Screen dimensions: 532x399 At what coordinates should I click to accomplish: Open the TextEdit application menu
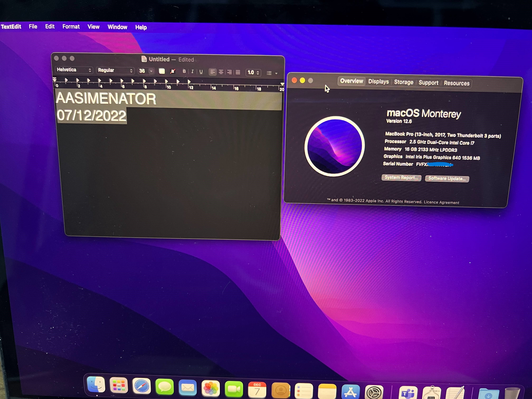(x=11, y=27)
